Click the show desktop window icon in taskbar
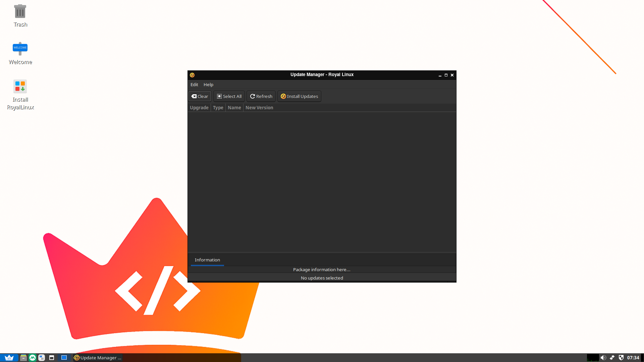 [52, 358]
